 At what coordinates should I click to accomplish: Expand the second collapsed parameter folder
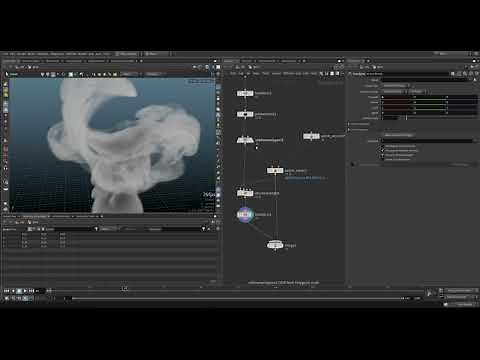coord(350,129)
